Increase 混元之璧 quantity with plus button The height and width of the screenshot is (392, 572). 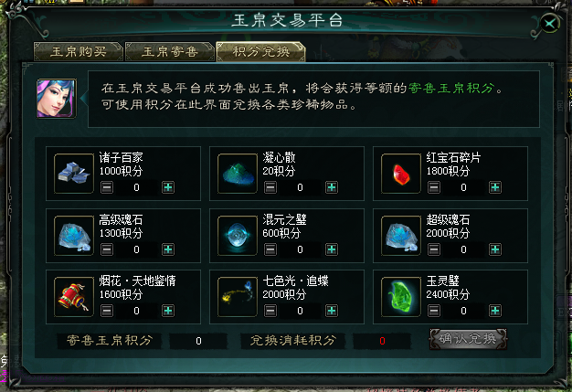(332, 249)
